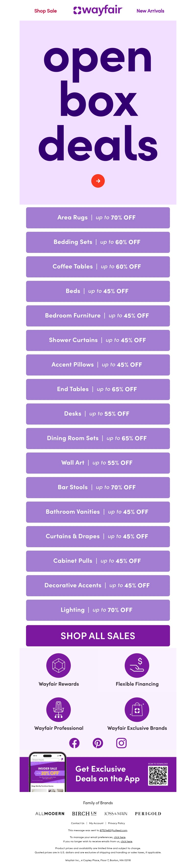This screenshot has width=196, height=868.
Task: Click the red arrow circle button
Action: [x=98, y=181]
